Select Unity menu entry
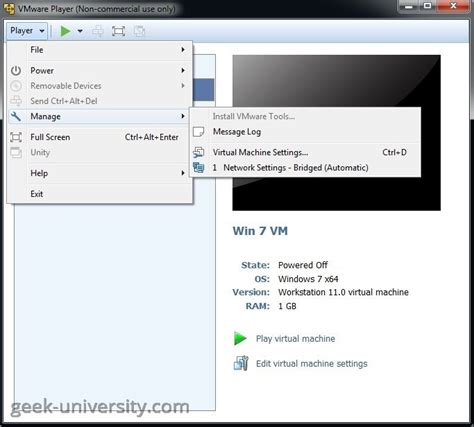The image size is (474, 427). click(100, 153)
